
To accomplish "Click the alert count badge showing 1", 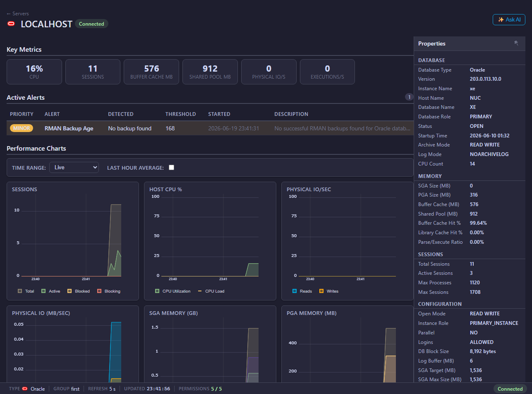I will (x=409, y=97).
